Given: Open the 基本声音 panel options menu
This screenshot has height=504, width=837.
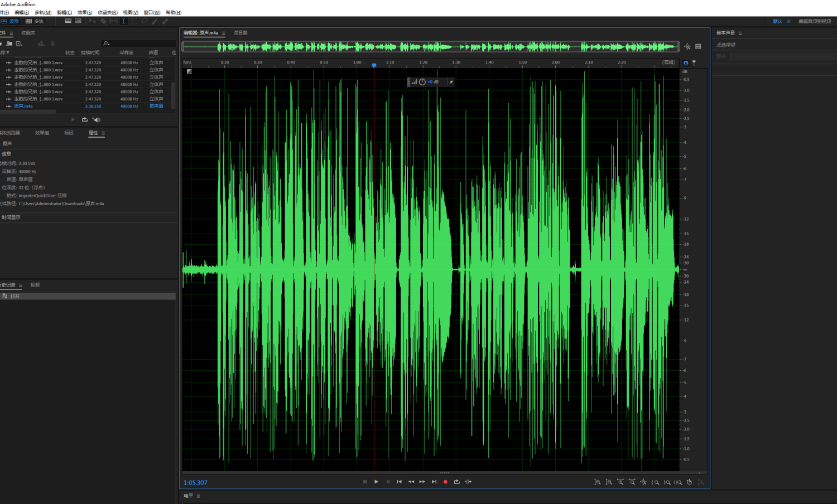Looking at the screenshot, I should [740, 33].
